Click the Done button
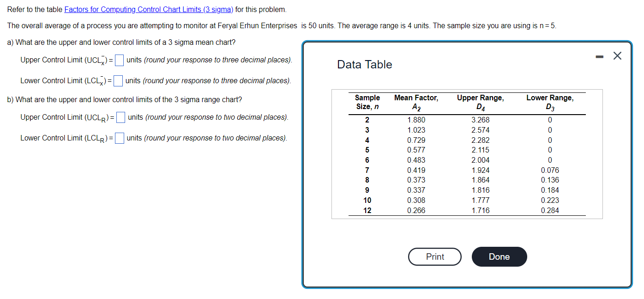Viewport: 644px width, 299px height. pos(499,256)
